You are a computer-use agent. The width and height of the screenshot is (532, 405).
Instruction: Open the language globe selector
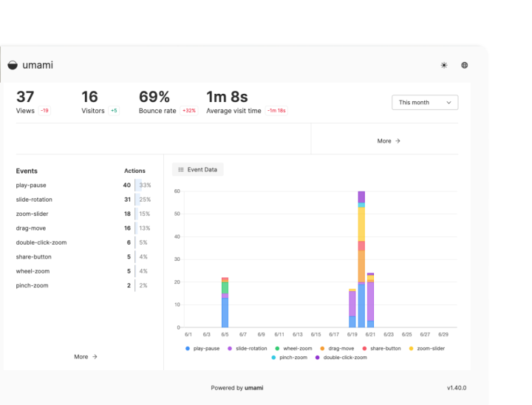click(465, 65)
